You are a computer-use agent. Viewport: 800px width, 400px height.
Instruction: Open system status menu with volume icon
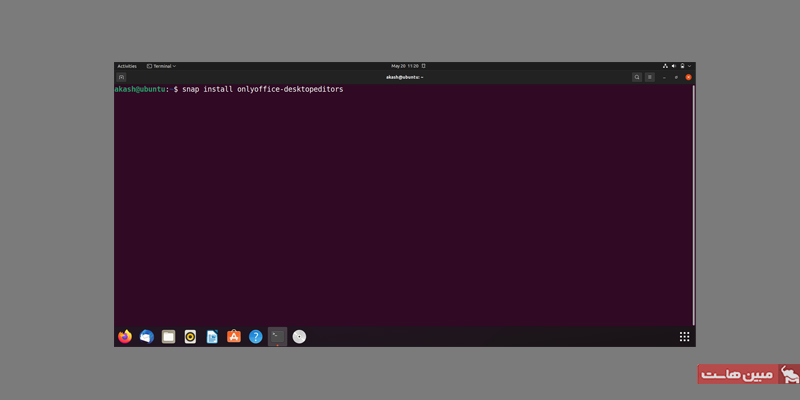click(x=674, y=66)
